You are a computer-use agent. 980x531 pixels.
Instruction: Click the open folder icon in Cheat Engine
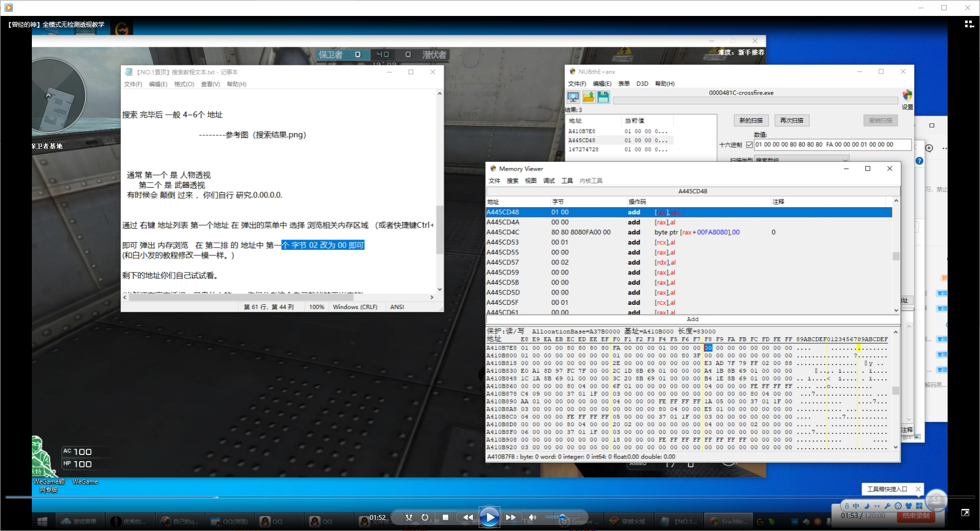pyautogui.click(x=588, y=97)
